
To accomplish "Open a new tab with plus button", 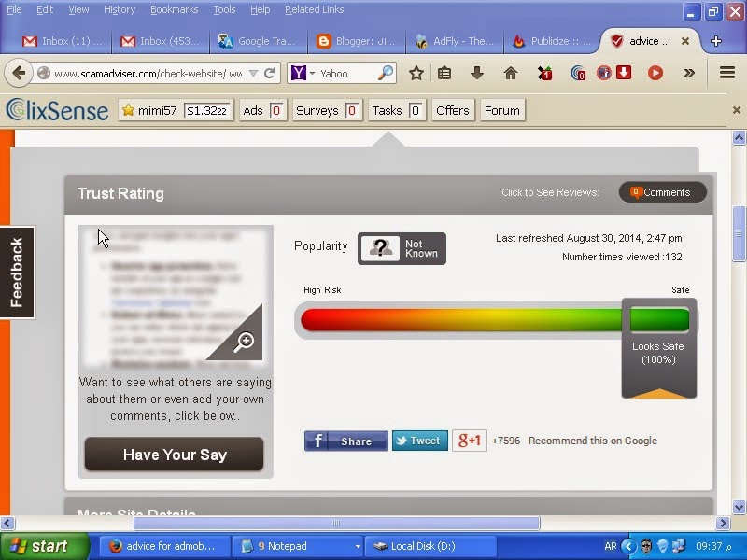I will [715, 41].
